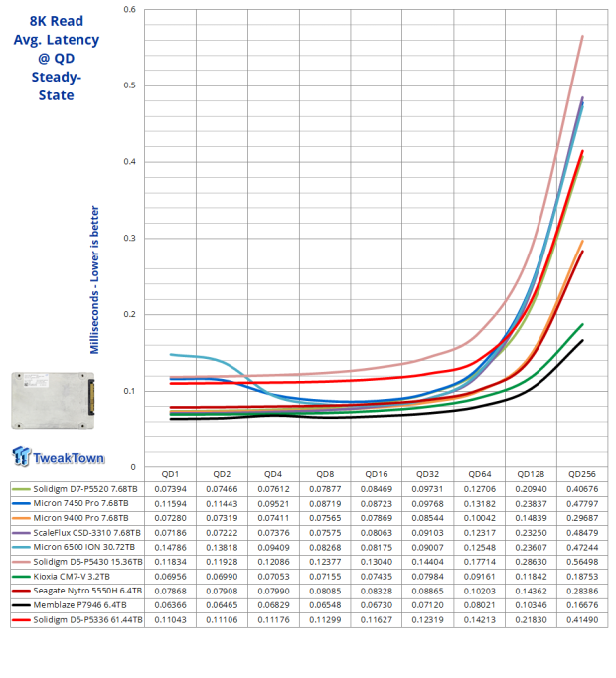Click the 0.06366 cell for Memblaze P7946

point(170,605)
